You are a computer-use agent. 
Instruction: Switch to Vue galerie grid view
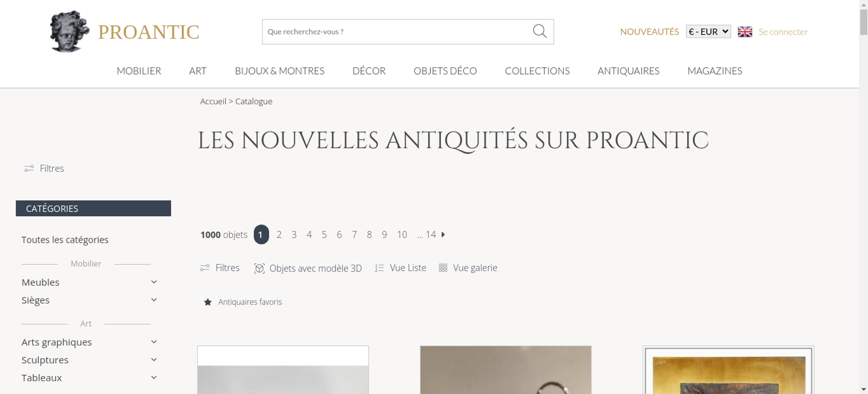[468, 268]
